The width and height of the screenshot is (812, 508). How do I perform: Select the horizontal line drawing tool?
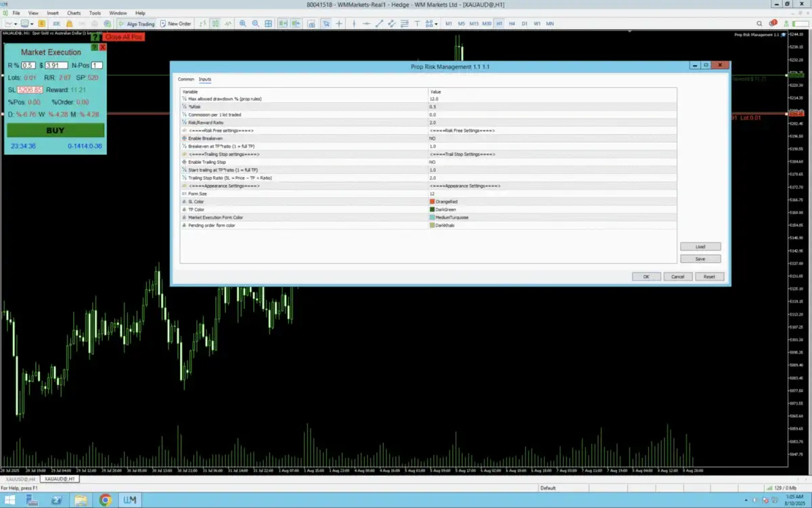tap(367, 24)
